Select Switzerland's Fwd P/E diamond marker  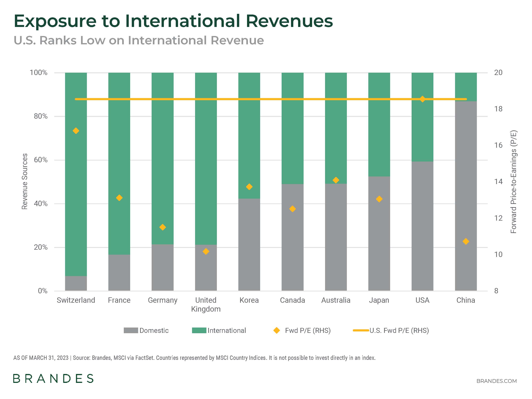[76, 131]
